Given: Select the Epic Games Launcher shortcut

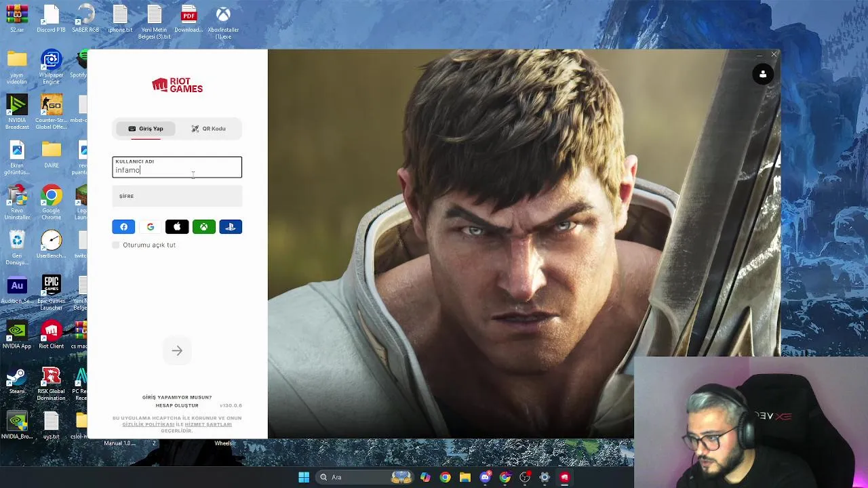Looking at the screenshot, I should tap(52, 293).
